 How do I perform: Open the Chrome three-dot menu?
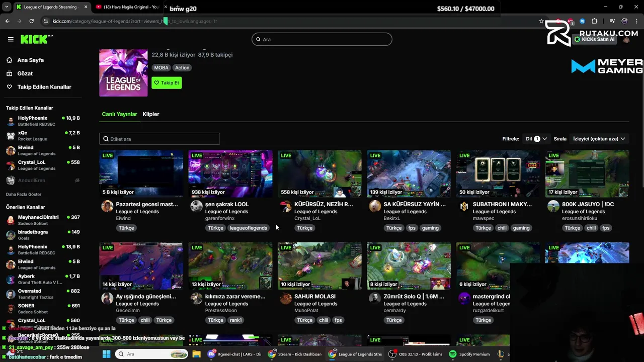[637, 21]
